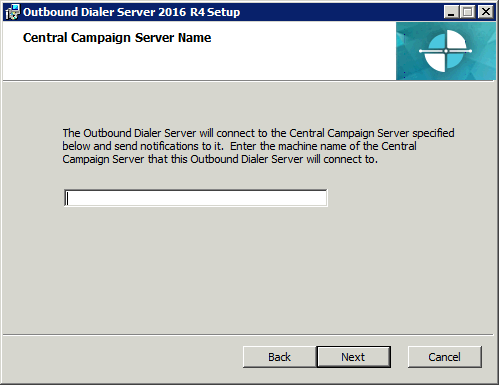This screenshot has height=385, width=499.
Task: Click the disabled maximize button
Action: point(468,12)
